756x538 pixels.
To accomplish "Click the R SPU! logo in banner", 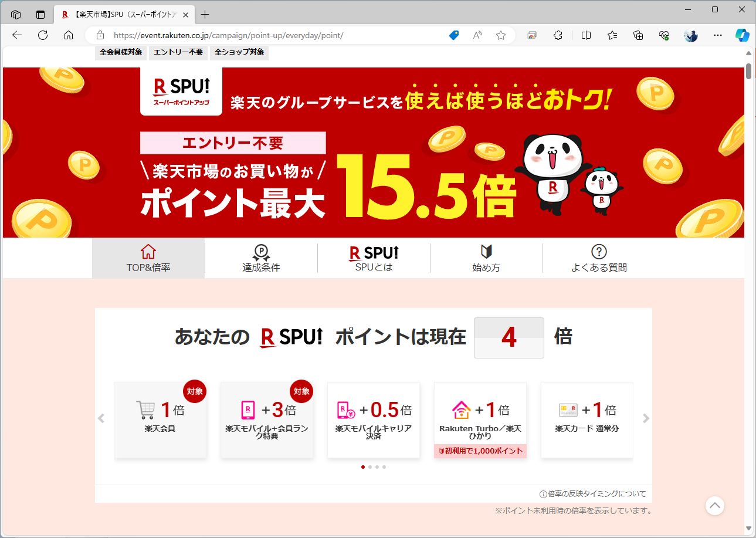I will click(x=181, y=92).
